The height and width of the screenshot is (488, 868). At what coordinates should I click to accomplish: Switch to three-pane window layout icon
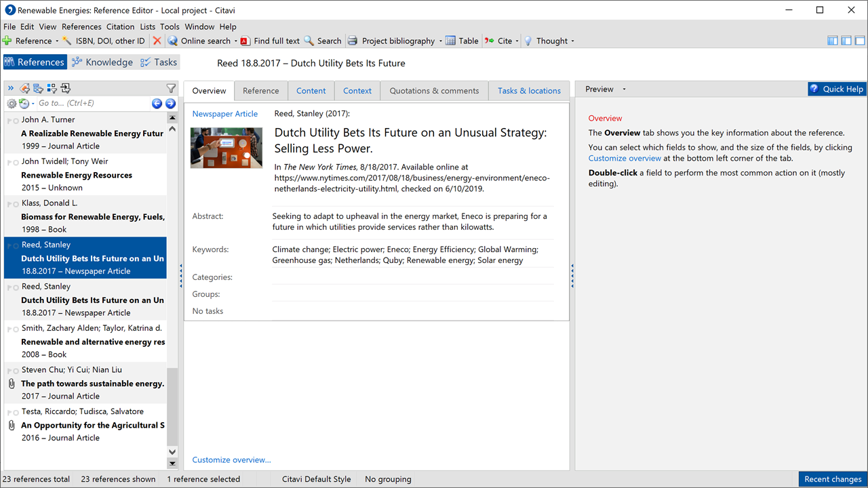pos(833,41)
